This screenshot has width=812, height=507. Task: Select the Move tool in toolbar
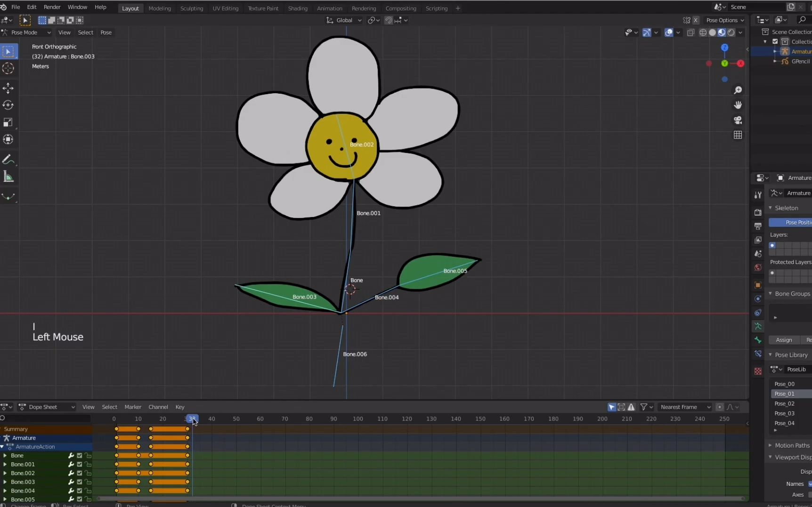point(8,88)
